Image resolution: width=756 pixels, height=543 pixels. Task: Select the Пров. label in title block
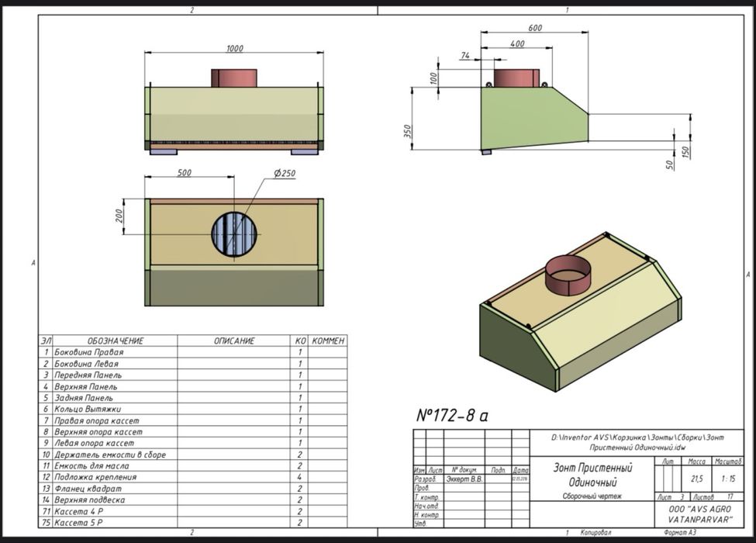click(x=422, y=488)
